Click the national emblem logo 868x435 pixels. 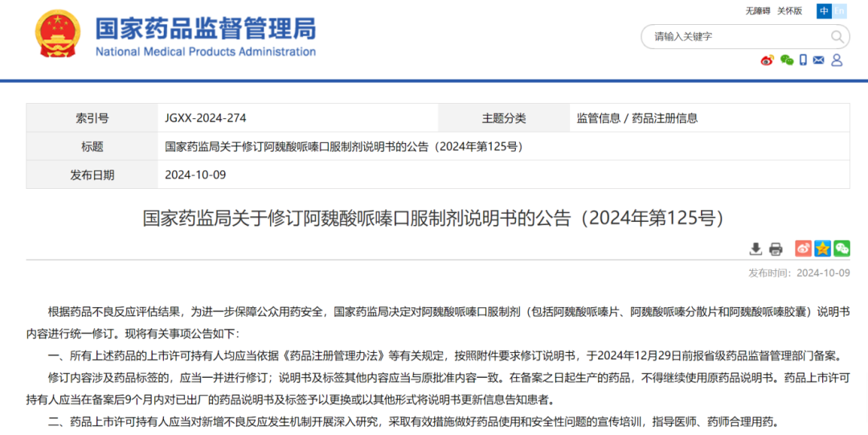click(x=58, y=33)
